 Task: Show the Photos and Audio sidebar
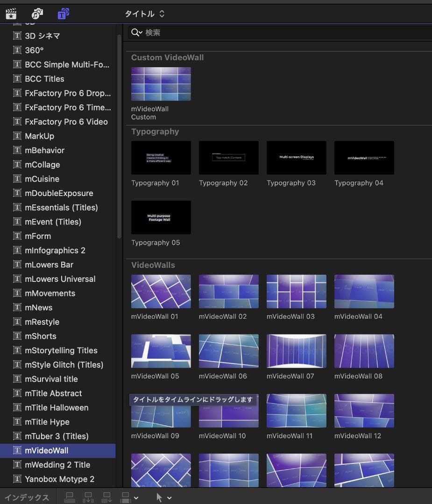tap(37, 14)
